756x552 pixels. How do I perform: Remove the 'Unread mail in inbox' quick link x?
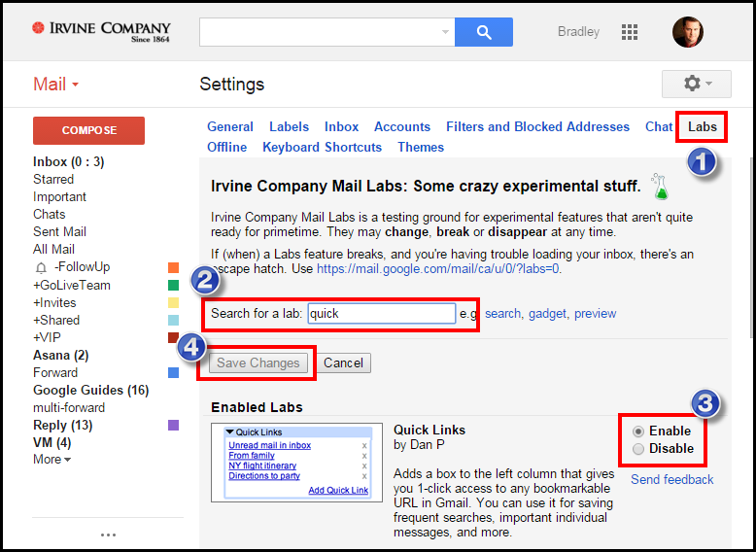pyautogui.click(x=364, y=446)
